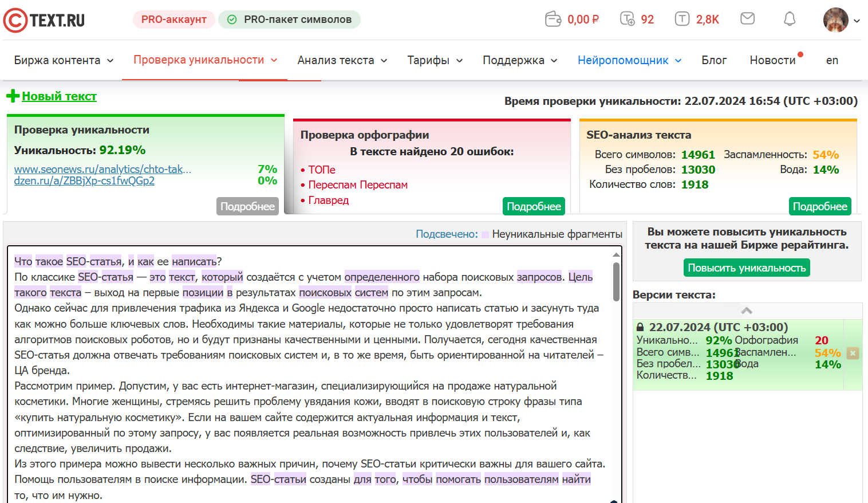The width and height of the screenshot is (868, 503).
Task: Click the 0,00 ₽ balance amount
Action: pyautogui.click(x=583, y=19)
